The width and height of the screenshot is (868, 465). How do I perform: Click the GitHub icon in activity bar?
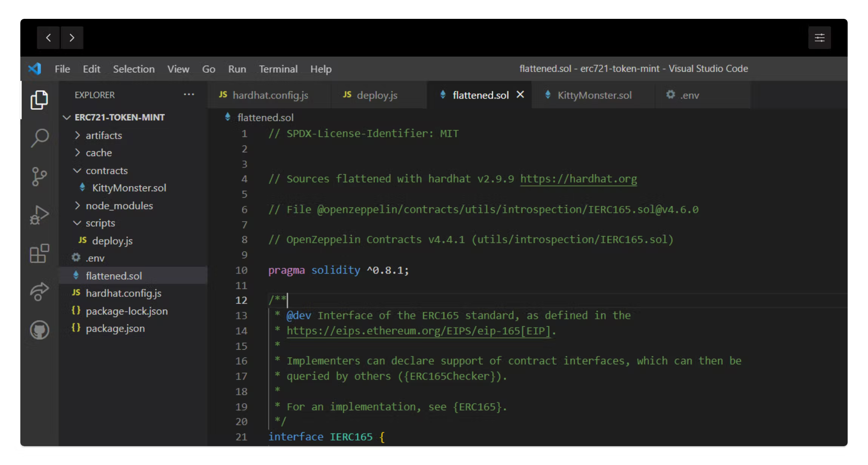coord(39,330)
